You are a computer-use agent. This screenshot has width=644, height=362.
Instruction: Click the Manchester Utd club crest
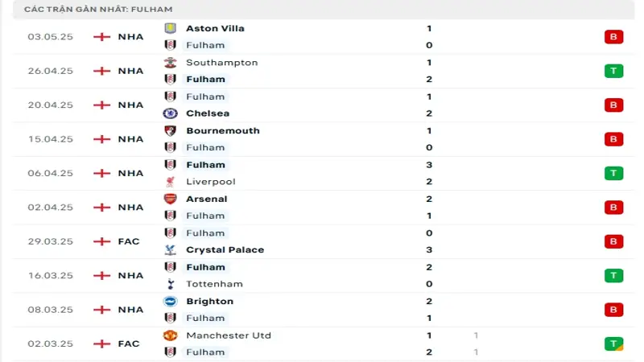(170, 335)
